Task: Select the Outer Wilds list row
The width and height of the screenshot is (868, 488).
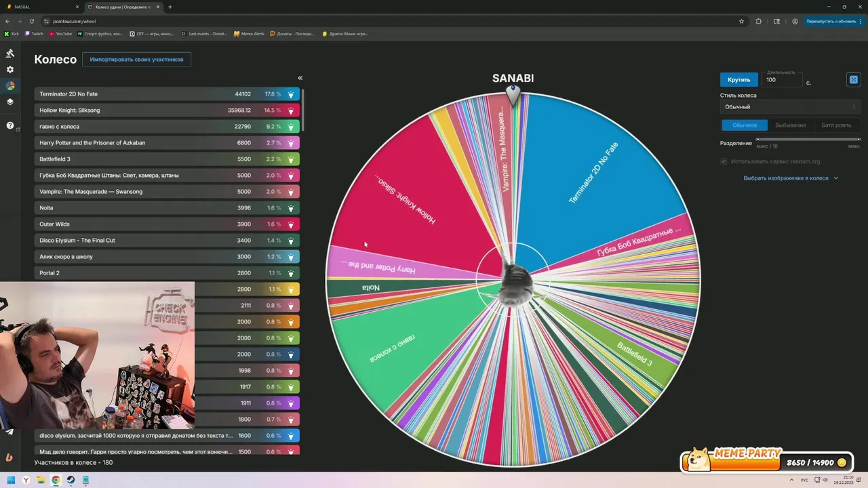Action: 167,224
